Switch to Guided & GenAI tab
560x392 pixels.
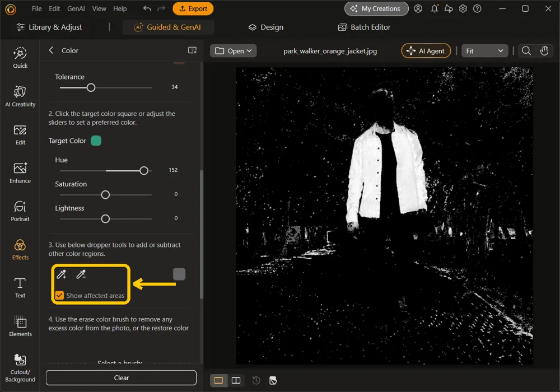[x=168, y=27]
